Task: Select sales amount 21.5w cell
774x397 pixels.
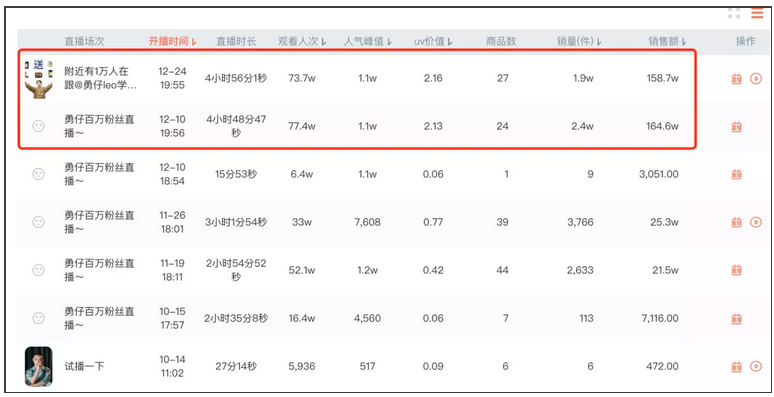Action: pos(664,270)
